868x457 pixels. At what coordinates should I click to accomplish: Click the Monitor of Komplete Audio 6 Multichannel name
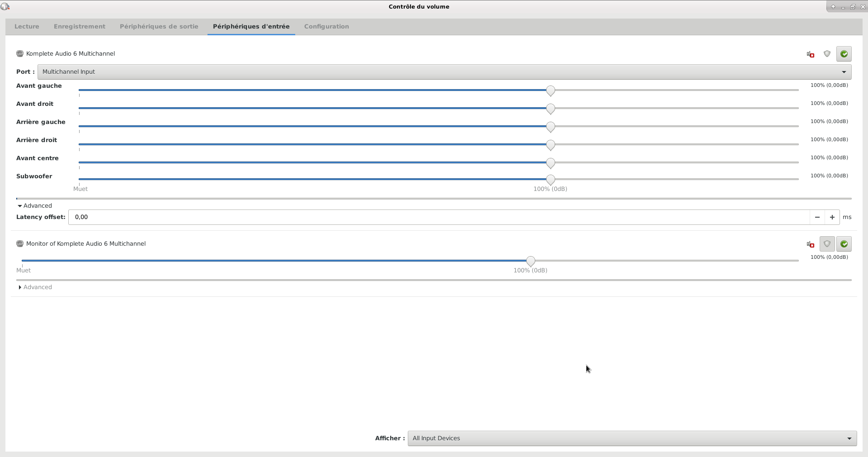[x=86, y=244]
